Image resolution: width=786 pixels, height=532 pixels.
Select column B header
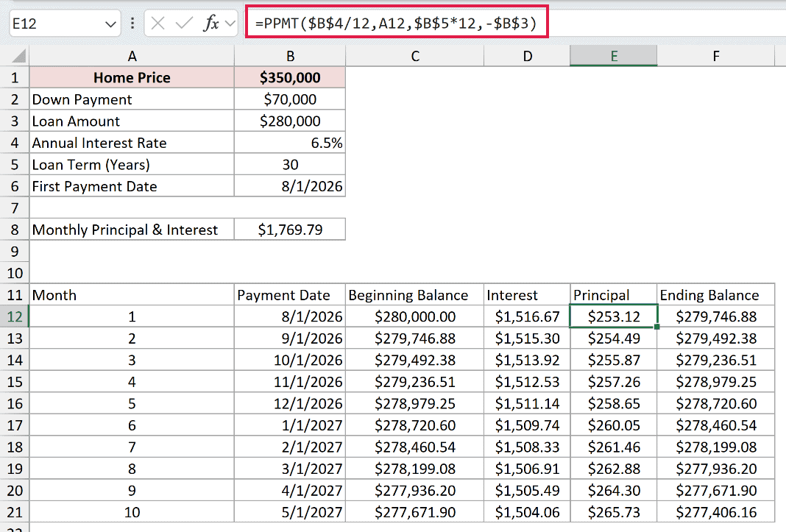point(290,56)
